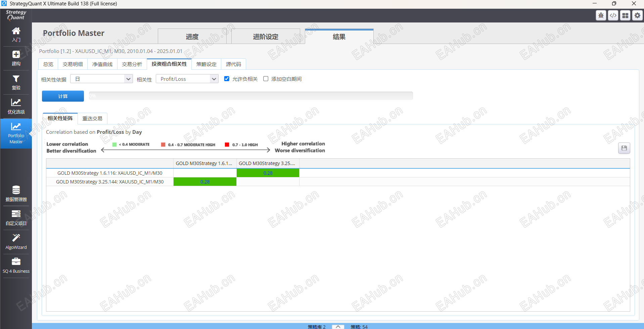Launch AlgoWizard from the sidebar

click(16, 242)
